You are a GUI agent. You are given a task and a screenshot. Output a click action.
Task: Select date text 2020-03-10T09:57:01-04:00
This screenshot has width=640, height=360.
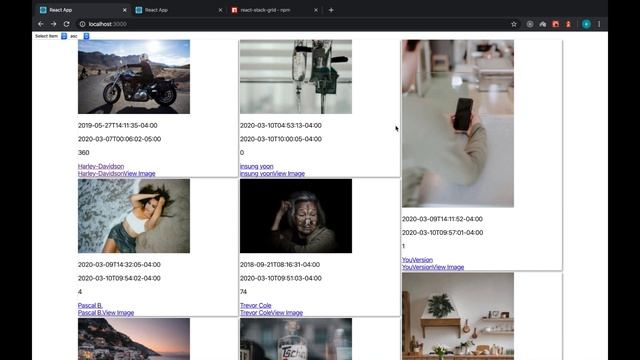pyautogui.click(x=442, y=232)
